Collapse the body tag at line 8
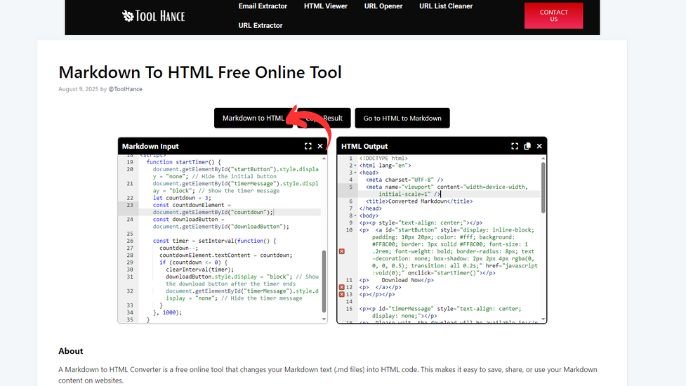 tap(355, 216)
